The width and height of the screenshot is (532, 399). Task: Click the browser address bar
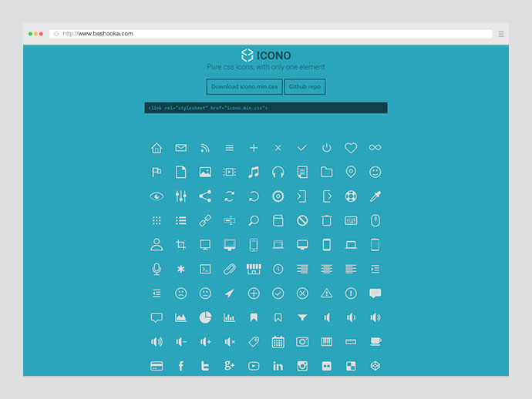click(x=271, y=34)
